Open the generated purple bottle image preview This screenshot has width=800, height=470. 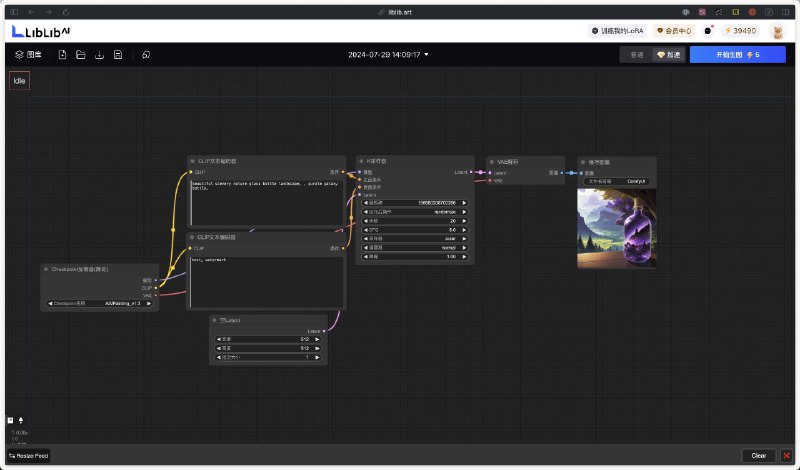pyautogui.click(x=616, y=229)
